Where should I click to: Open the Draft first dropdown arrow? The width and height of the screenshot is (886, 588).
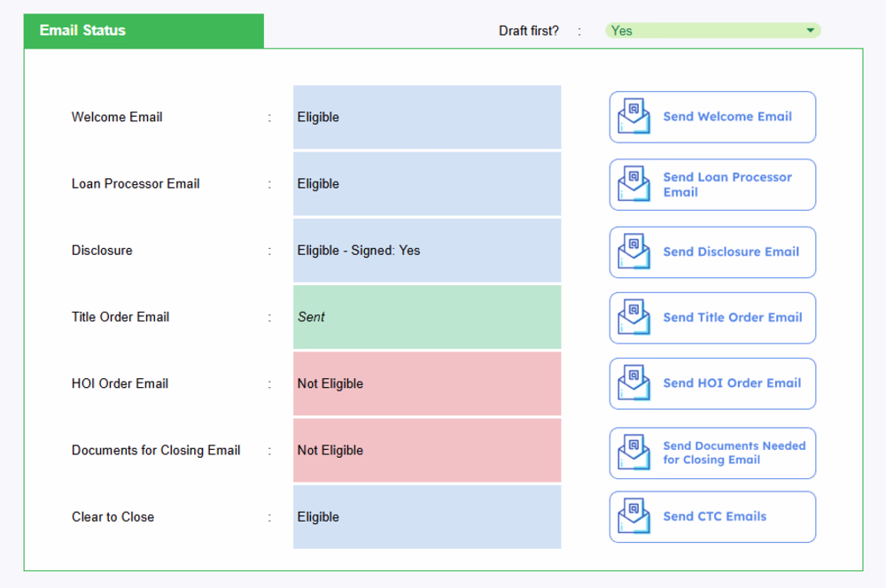[x=811, y=30]
